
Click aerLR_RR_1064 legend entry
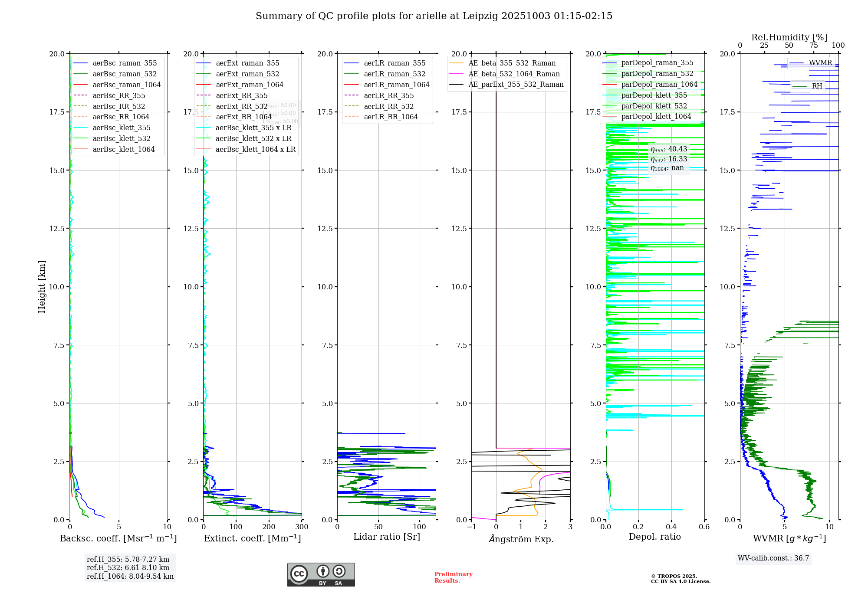[391, 117]
